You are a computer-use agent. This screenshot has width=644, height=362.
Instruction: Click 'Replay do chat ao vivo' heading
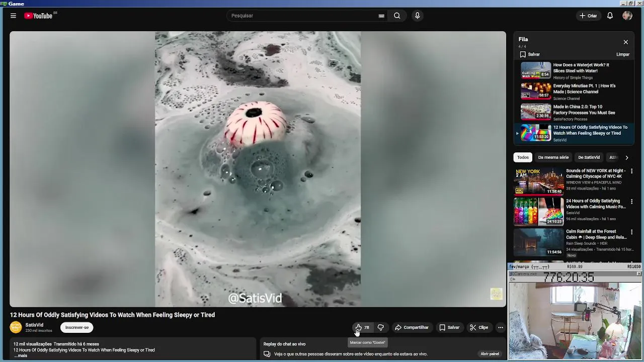(x=284, y=344)
